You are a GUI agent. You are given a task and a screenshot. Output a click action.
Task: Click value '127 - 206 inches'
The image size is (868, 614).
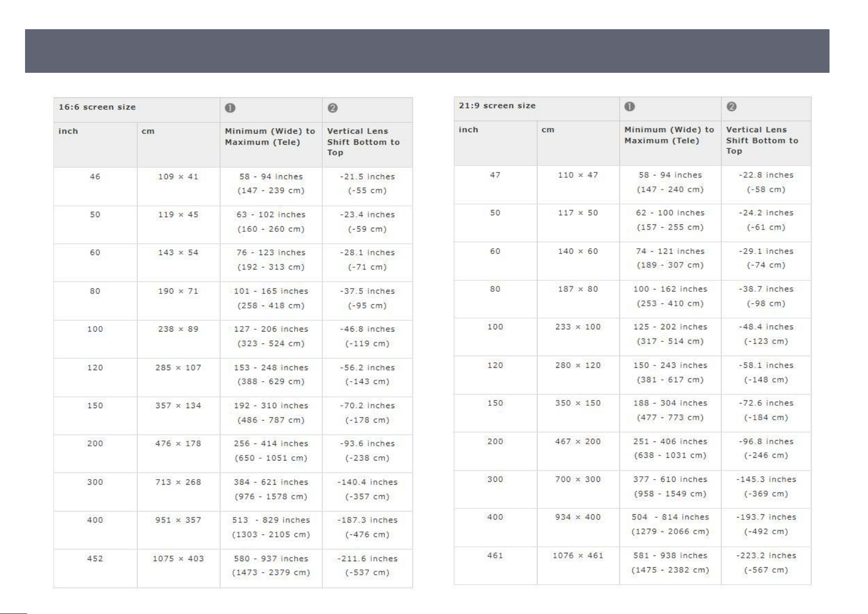271,329
